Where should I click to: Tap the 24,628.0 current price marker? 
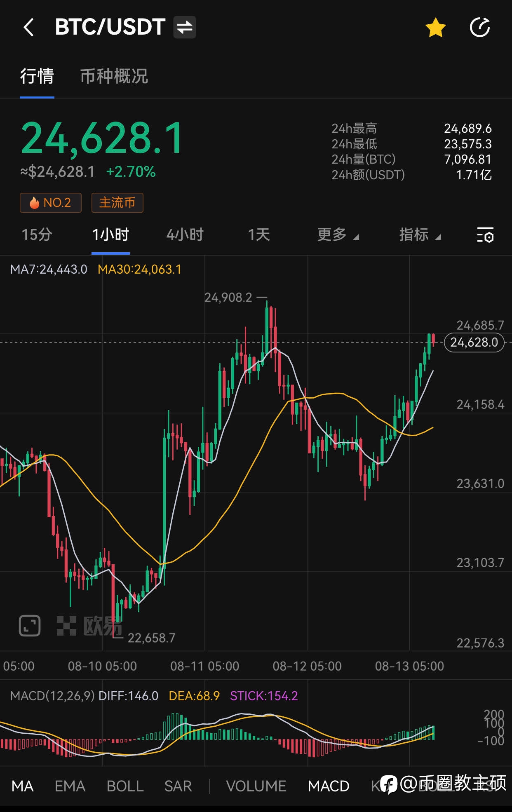pos(474,343)
